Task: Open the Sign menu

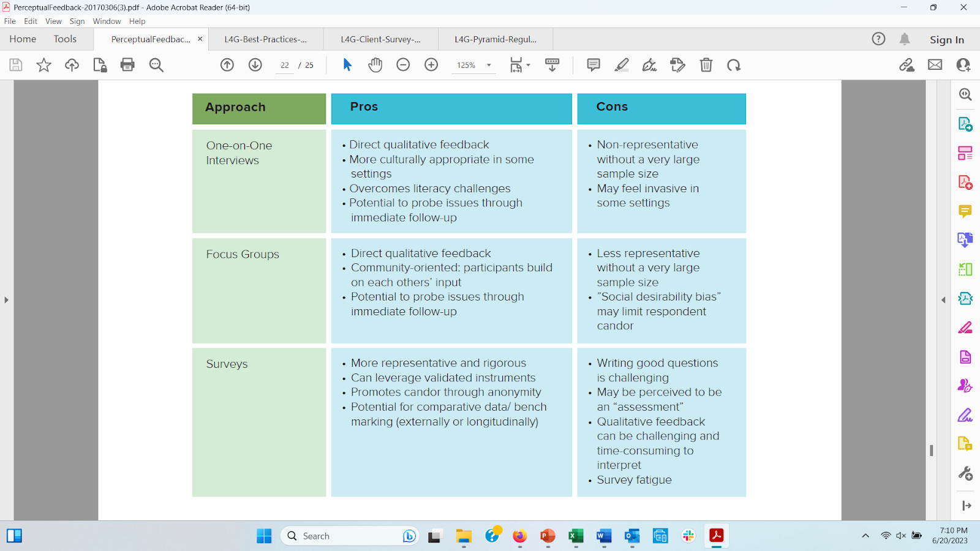Action: [x=77, y=21]
